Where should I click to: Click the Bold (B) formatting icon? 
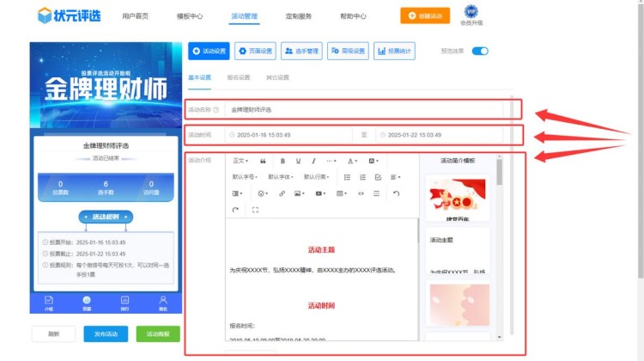[x=283, y=161]
